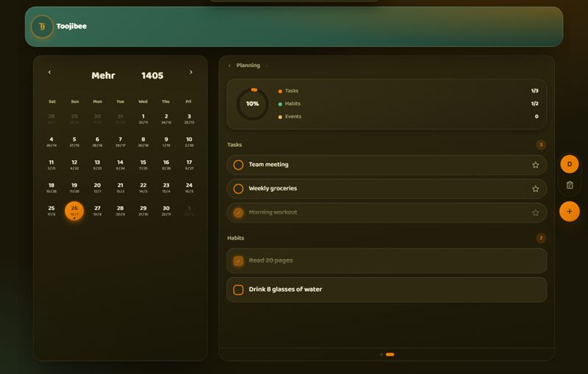Viewport: 588px width, 374px height.
Task: Select day 22 in the calendar
Action: pyautogui.click(x=143, y=188)
